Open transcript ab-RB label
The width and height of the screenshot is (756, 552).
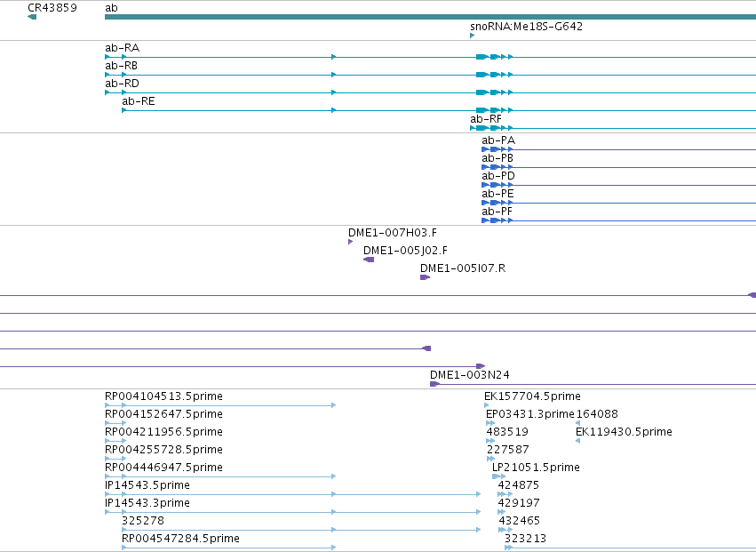click(x=121, y=66)
